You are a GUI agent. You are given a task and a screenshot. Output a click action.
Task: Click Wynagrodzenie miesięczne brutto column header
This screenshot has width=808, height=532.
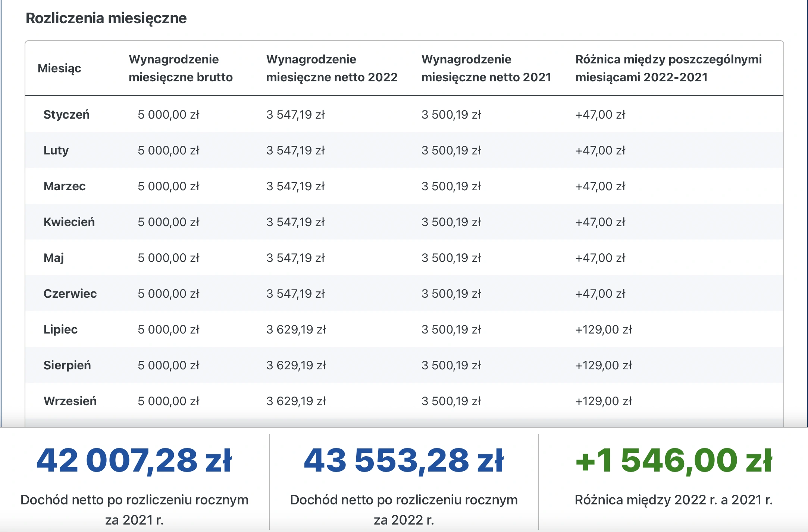181,68
